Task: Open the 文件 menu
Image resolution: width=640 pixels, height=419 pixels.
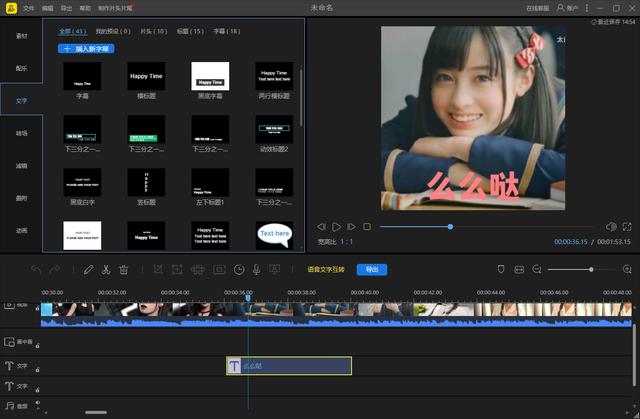Action: pyautogui.click(x=29, y=8)
